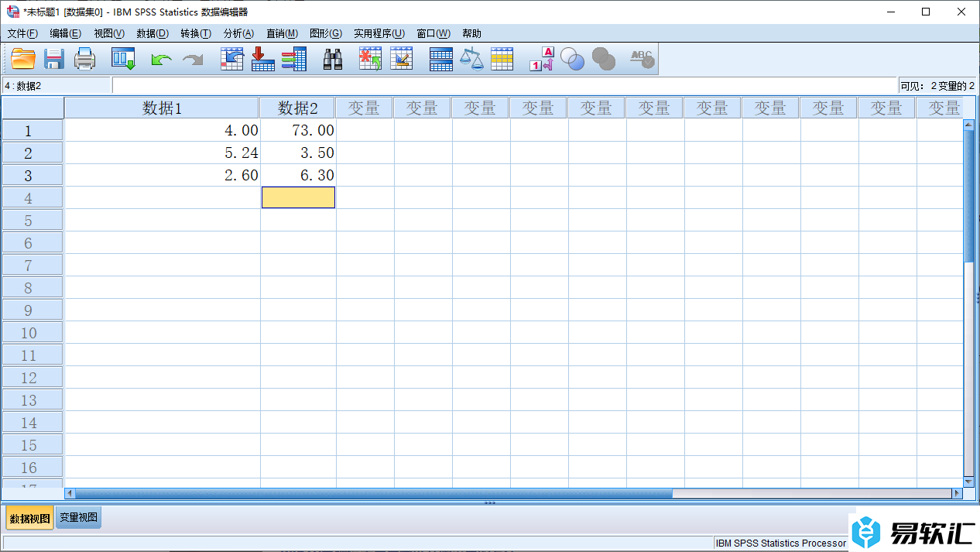
Task: Open the 直销(M) menu
Action: tap(282, 33)
